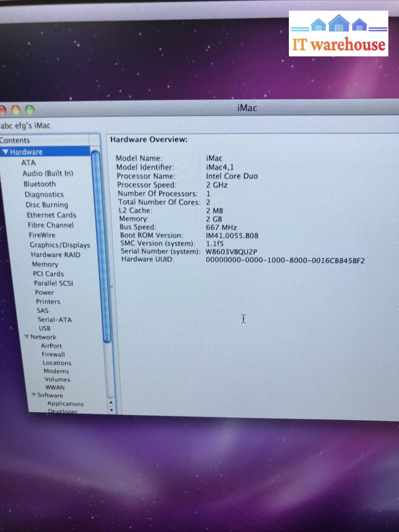Click the green zoom window button
This screenshot has height=532, width=399.
tap(29, 110)
